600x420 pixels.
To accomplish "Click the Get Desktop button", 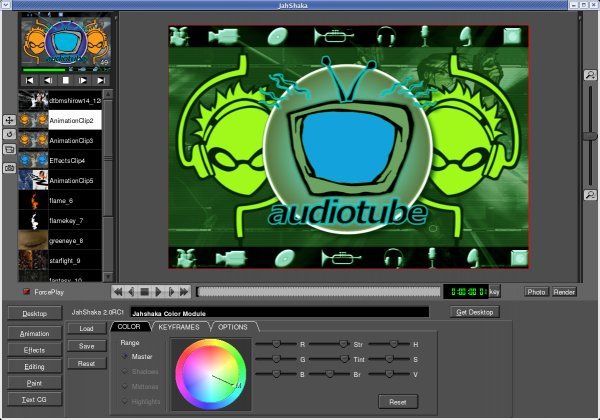I will [x=475, y=312].
